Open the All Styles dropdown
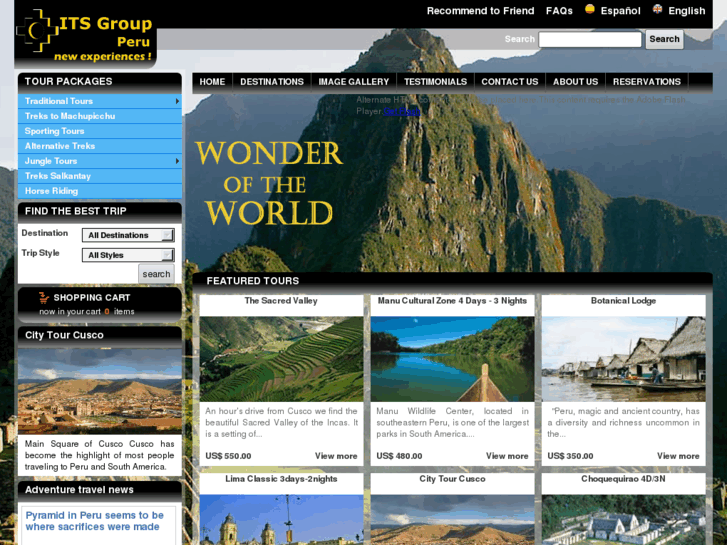This screenshot has height=545, width=727. [128, 255]
